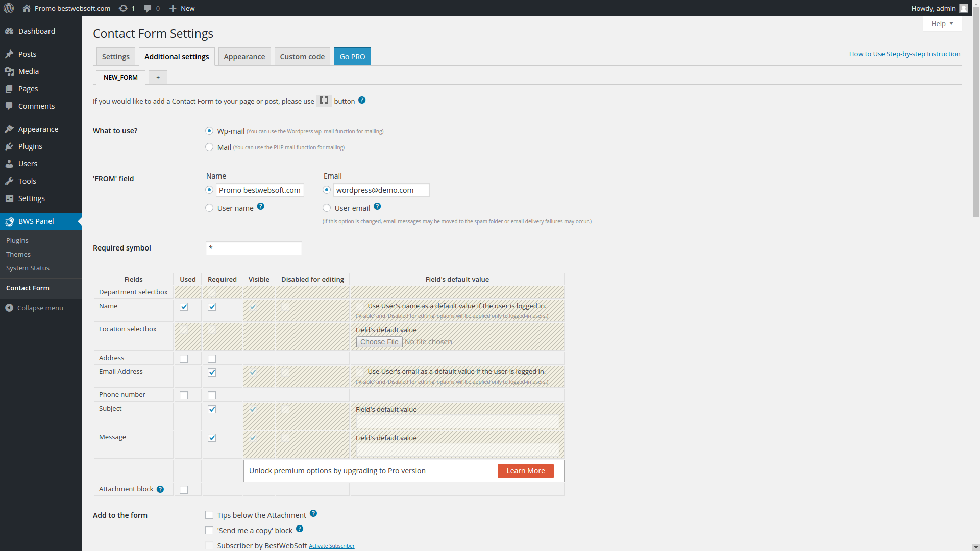This screenshot has width=980, height=551.
Task: Click help icon beside 'Send me a copy' block
Action: click(x=300, y=529)
